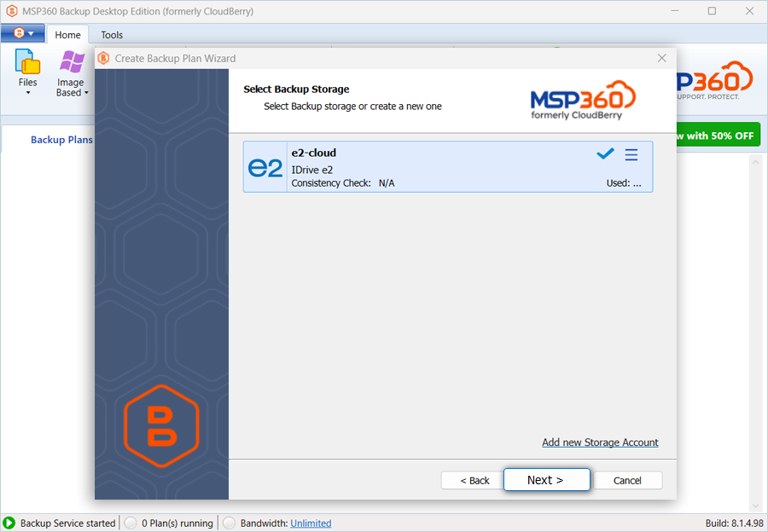The image size is (768, 532).
Task: Click the green Backup Service started icon
Action: click(x=9, y=523)
